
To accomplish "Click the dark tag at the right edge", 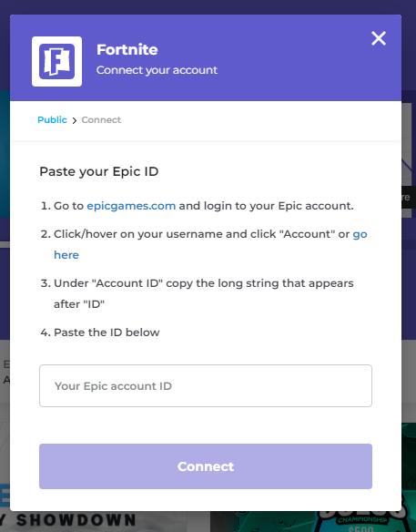I will click(x=409, y=197).
